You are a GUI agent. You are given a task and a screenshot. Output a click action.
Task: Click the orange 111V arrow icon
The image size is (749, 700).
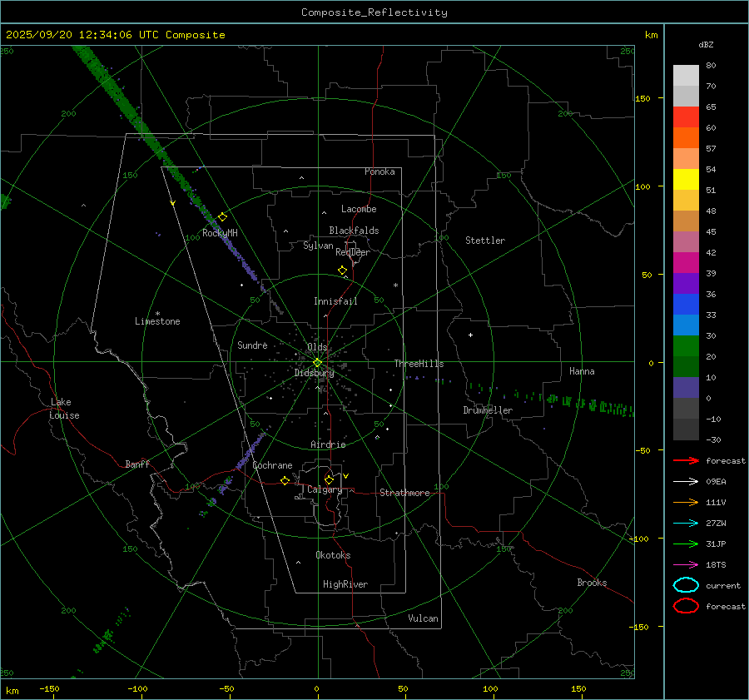click(686, 502)
